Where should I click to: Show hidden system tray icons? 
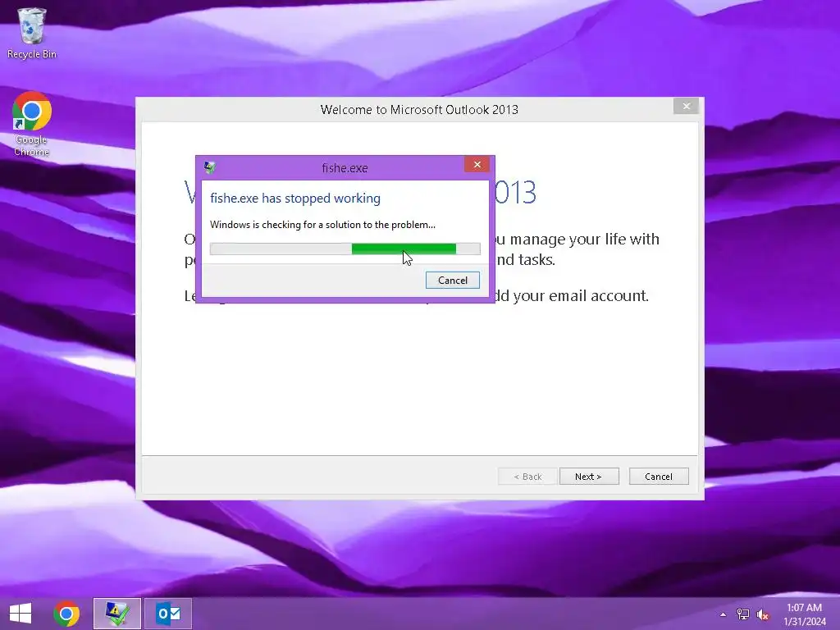724,614
